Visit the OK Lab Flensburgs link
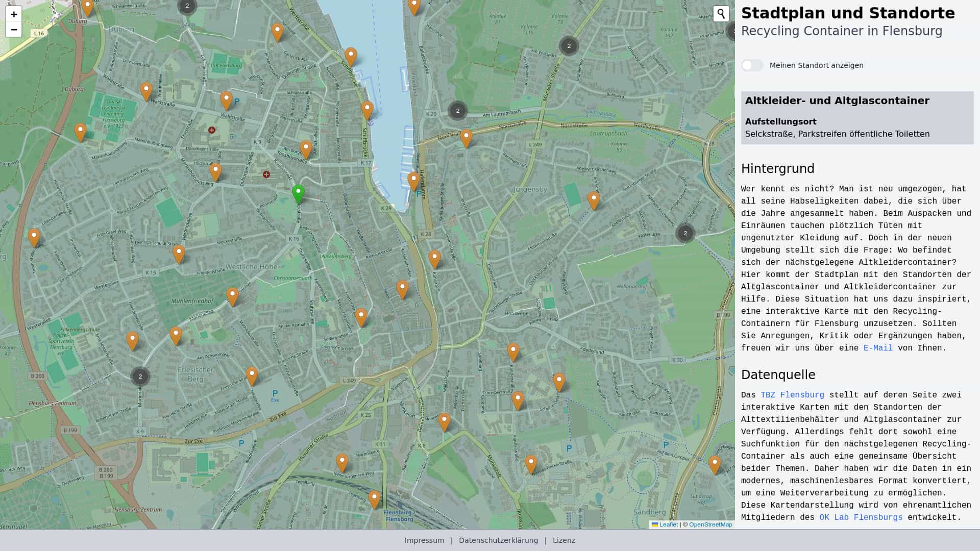 click(861, 517)
